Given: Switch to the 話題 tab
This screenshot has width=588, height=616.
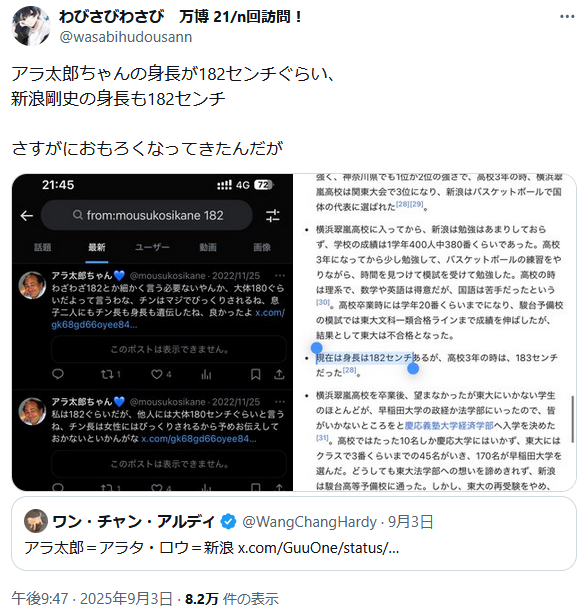Looking at the screenshot, I should pyautogui.click(x=42, y=247).
